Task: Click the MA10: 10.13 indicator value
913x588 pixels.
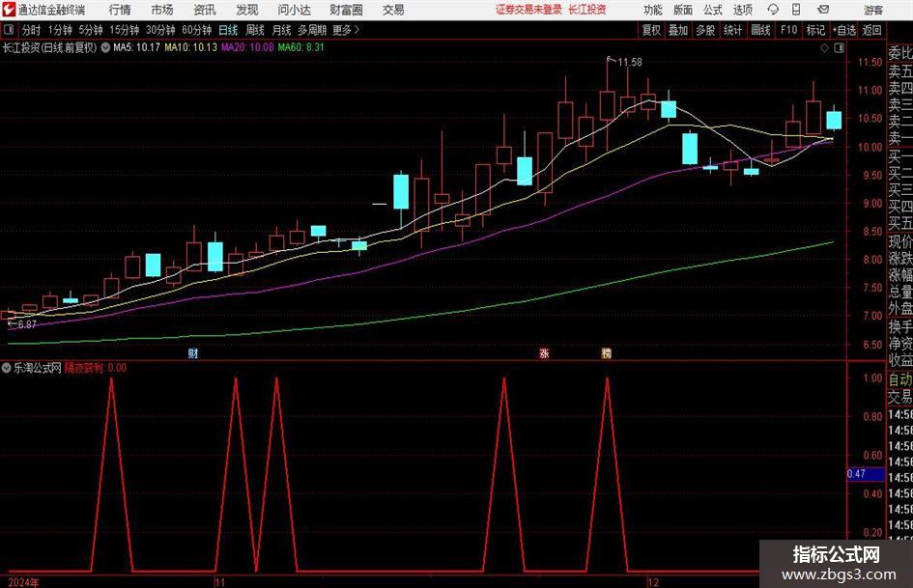Action: 190,47
